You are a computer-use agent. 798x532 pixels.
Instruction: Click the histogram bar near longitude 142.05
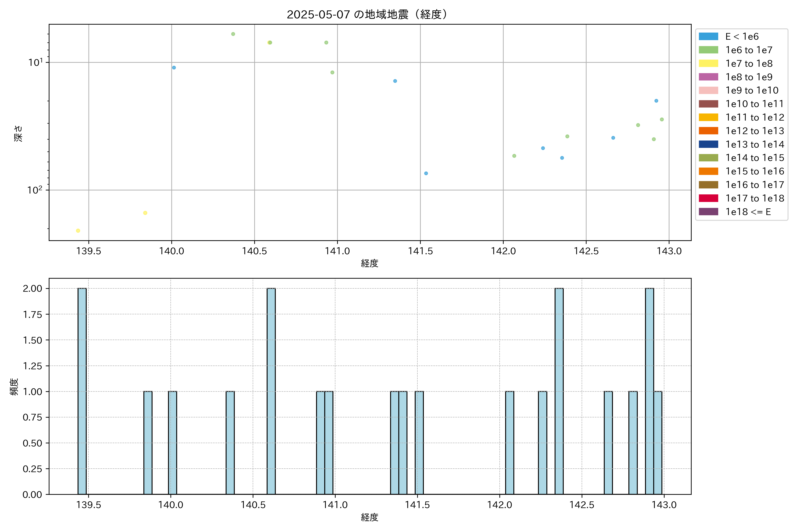(510, 443)
